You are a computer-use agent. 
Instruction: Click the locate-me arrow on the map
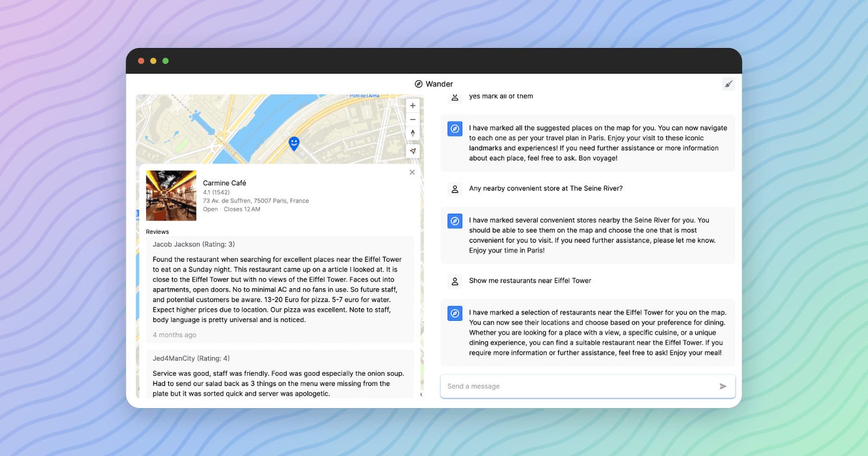click(x=413, y=151)
